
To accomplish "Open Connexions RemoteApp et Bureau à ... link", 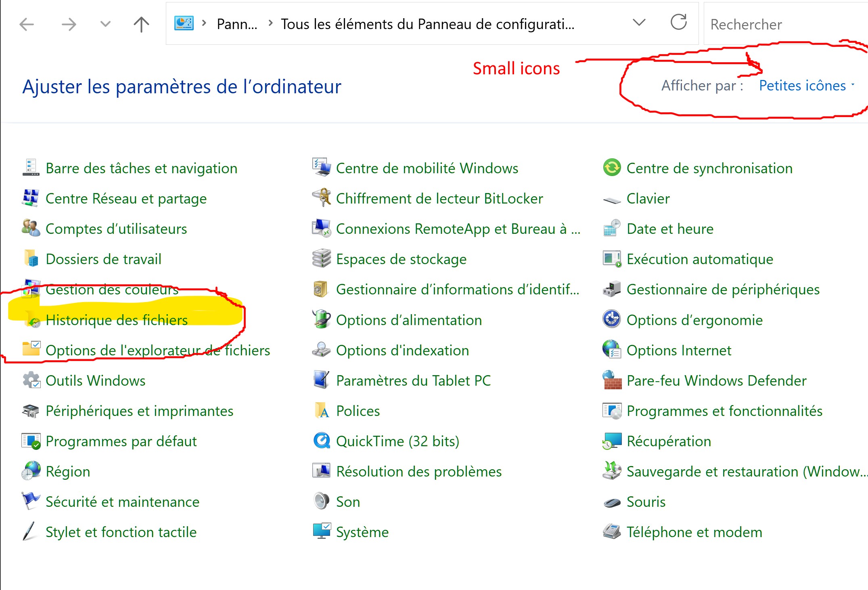I will [x=458, y=229].
